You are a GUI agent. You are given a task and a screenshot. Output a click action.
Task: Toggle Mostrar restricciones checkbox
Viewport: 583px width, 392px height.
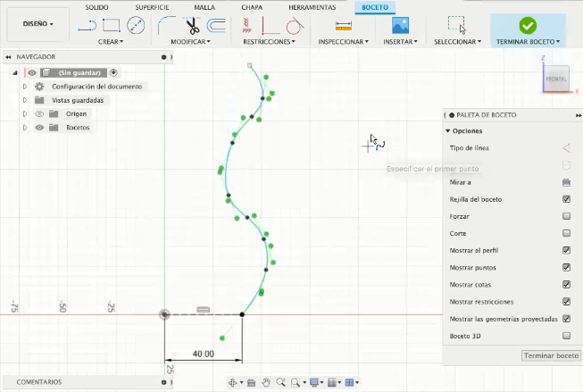[x=566, y=302]
